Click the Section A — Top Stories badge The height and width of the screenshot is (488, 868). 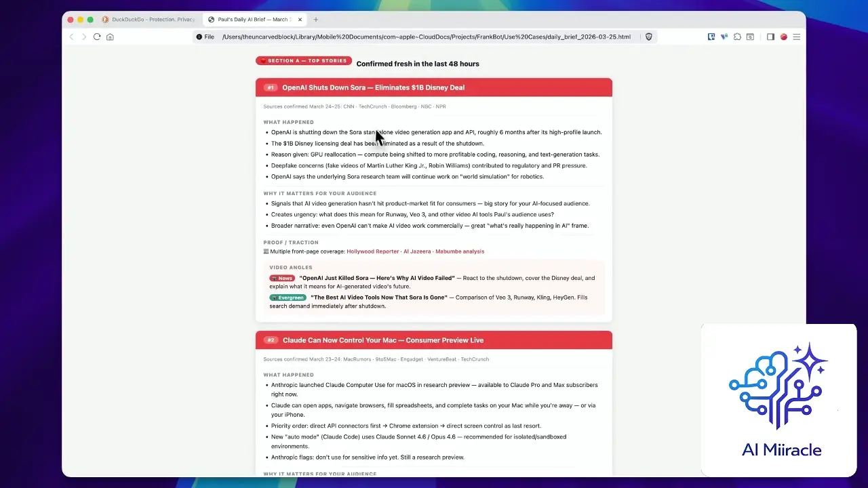pyautogui.click(x=304, y=61)
